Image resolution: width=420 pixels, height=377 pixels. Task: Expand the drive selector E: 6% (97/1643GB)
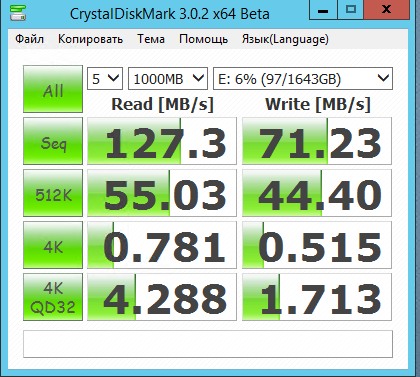tap(303, 79)
